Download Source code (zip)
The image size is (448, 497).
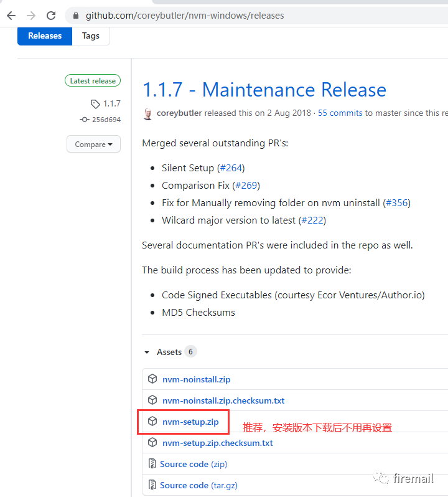(194, 465)
